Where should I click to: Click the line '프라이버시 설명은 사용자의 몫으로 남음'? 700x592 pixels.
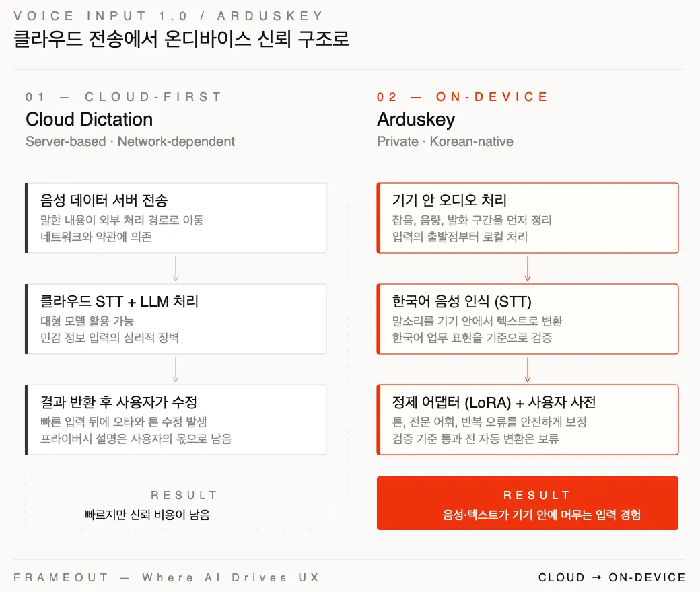click(136, 439)
